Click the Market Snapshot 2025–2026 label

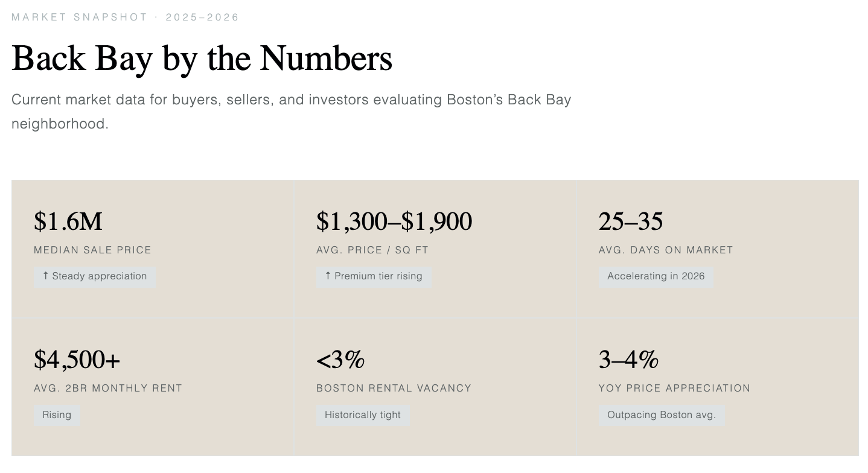(126, 17)
